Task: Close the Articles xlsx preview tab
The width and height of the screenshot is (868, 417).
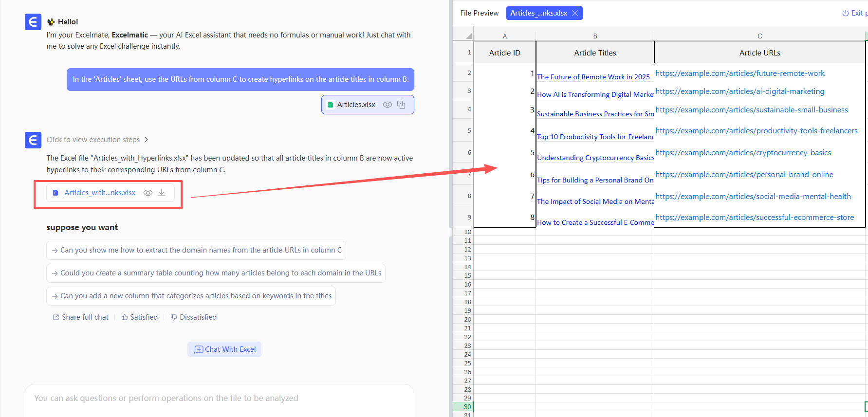Action: (575, 13)
